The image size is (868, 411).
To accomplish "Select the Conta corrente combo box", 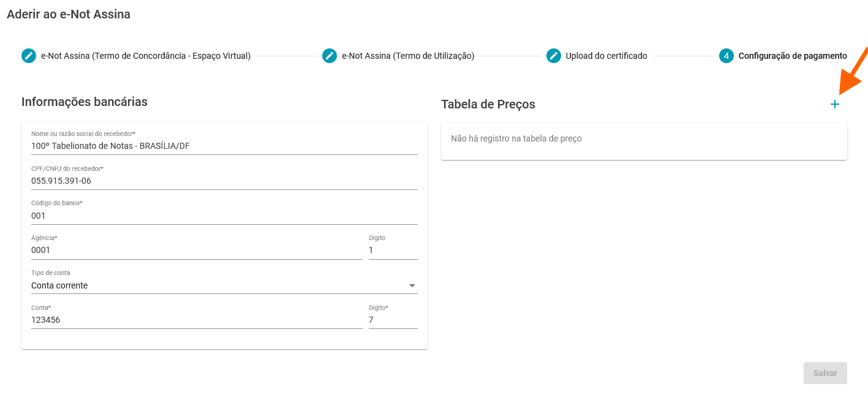I will [x=224, y=285].
